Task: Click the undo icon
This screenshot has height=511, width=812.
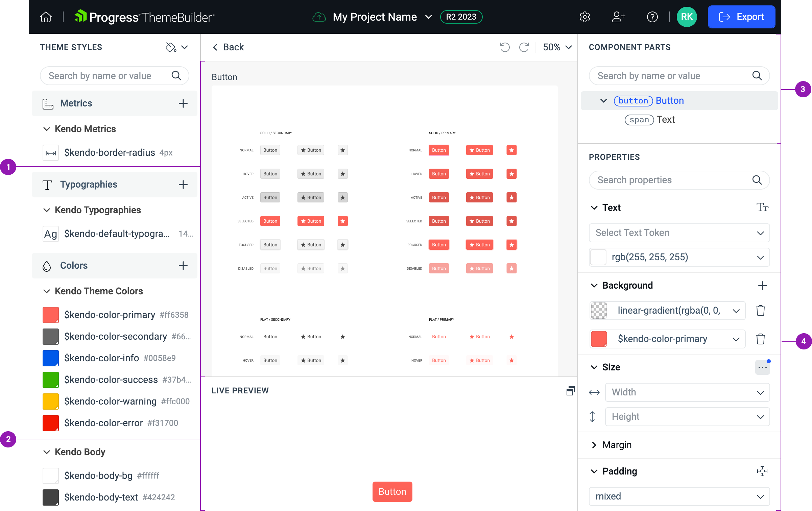Action: click(x=505, y=47)
